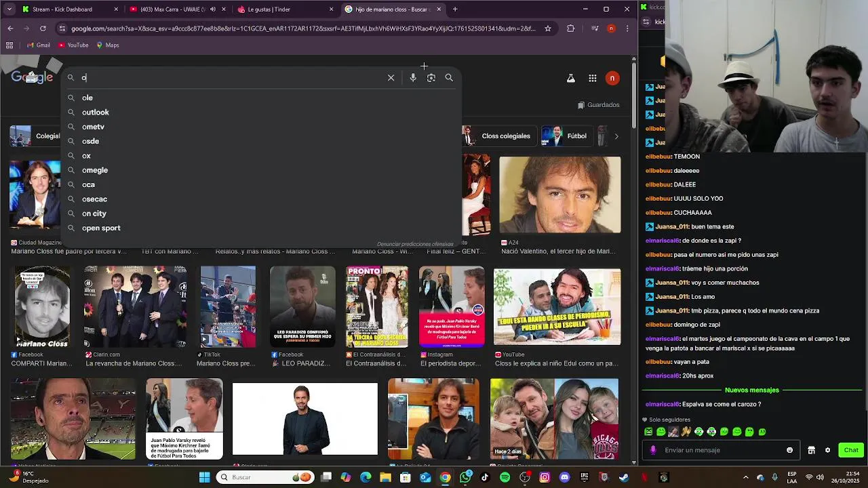Mute the YouTube tab audio icon

tap(212, 9)
